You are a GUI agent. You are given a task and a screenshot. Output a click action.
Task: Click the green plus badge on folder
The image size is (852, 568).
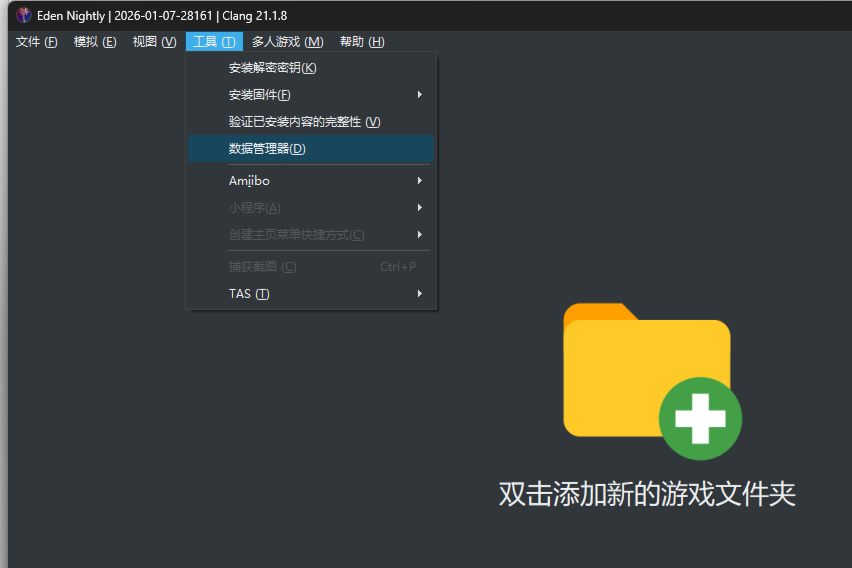700,419
